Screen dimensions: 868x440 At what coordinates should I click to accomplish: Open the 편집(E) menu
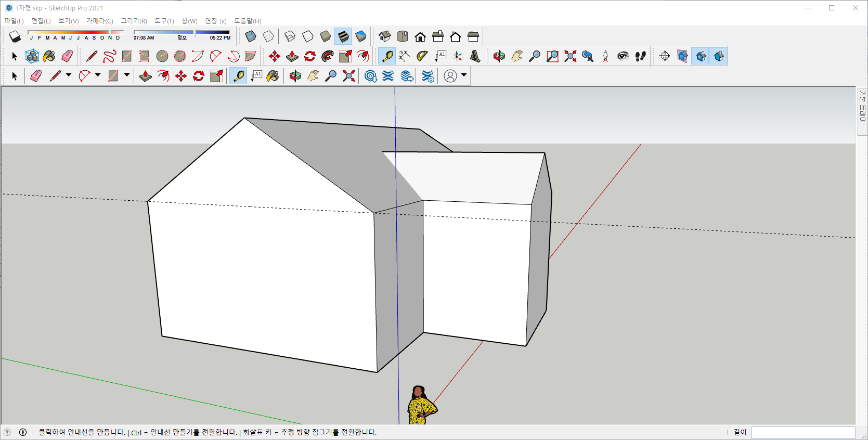(x=41, y=21)
